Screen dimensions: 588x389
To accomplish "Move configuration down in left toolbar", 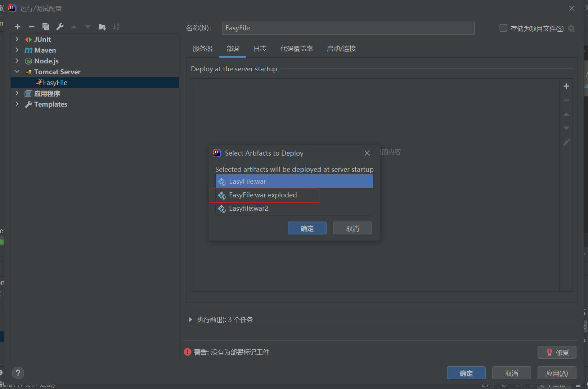I will (88, 27).
